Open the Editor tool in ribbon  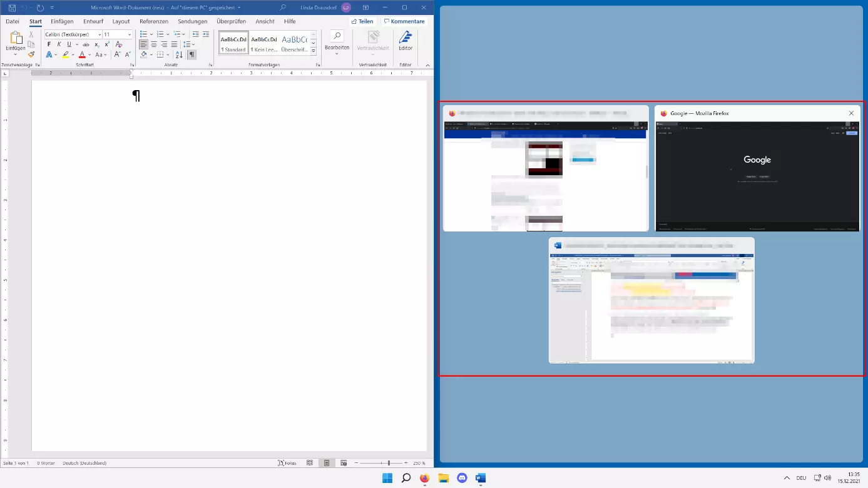(406, 40)
